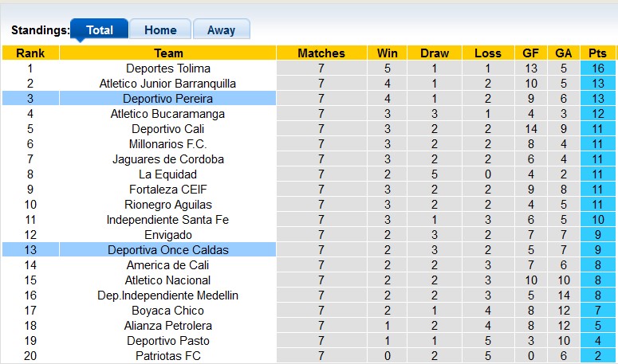The width and height of the screenshot is (618, 364).
Task: Open Deportes Tolima team link
Action: [x=167, y=68]
